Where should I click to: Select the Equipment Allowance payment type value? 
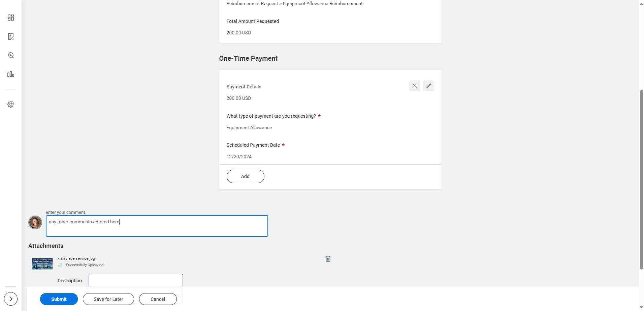pos(249,128)
